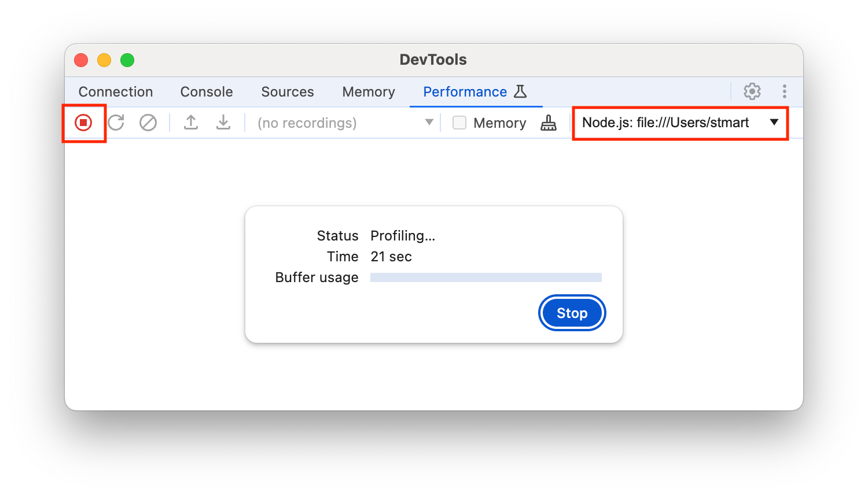Save the profile with the download icon
This screenshot has height=496, width=868.
pyautogui.click(x=223, y=123)
